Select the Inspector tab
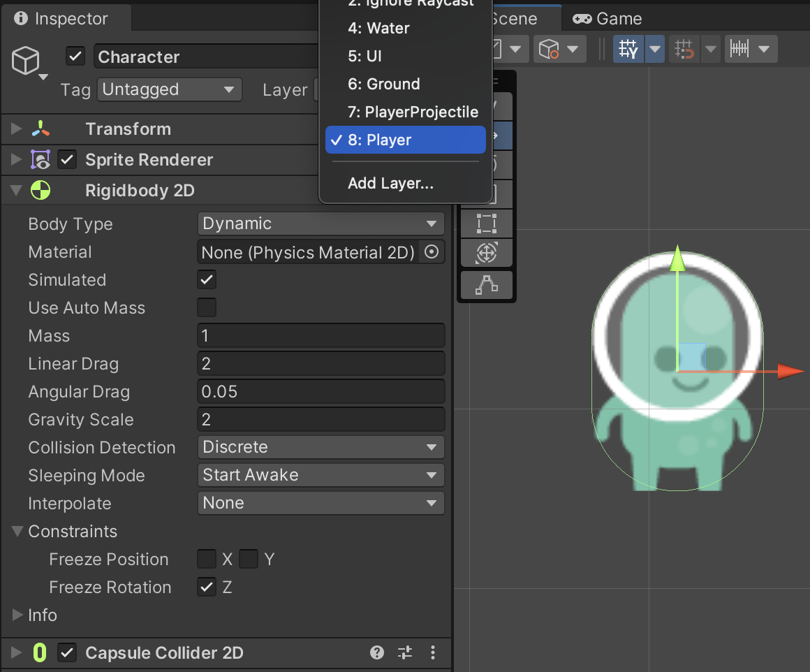The image size is (810, 672). click(x=61, y=19)
